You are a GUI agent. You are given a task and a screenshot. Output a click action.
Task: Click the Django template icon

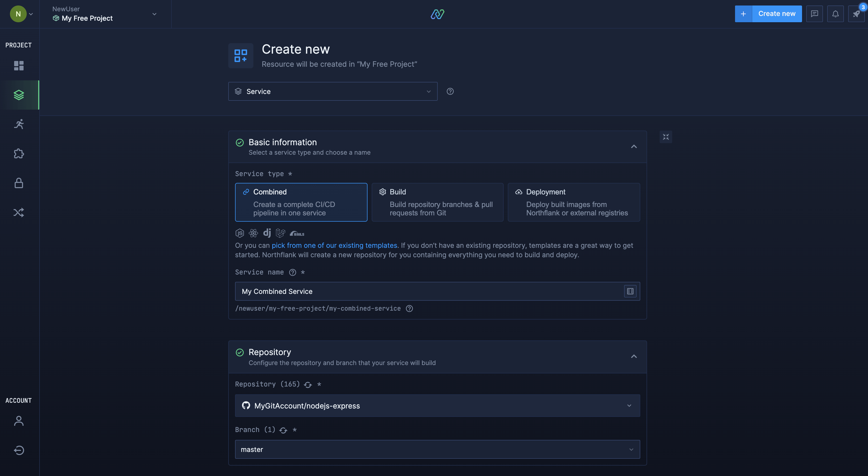point(267,233)
